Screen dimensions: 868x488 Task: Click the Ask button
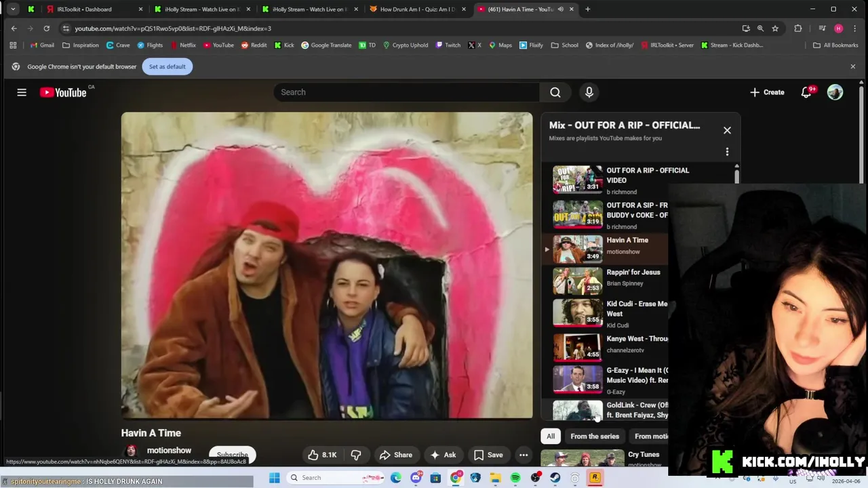(442, 455)
